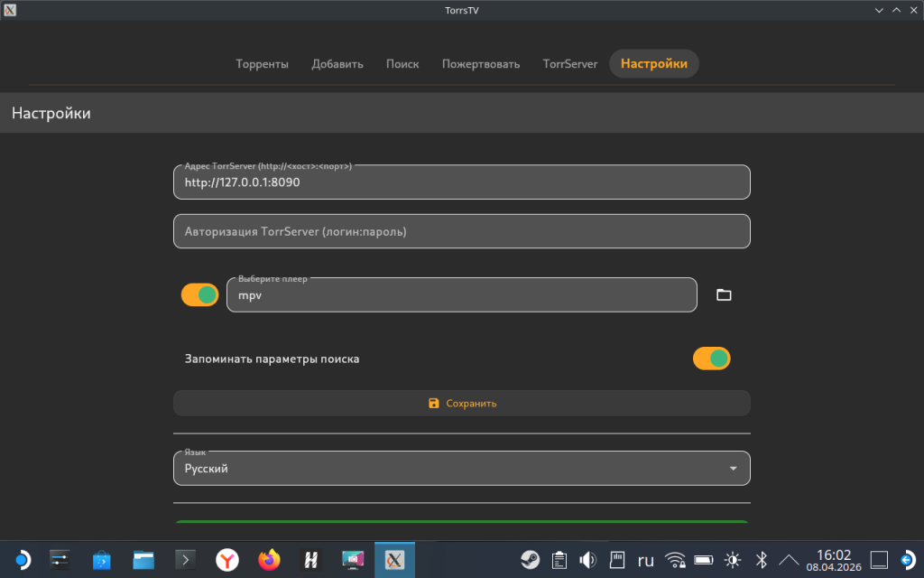Open Firefox from the taskbar
Viewport: 924px width, 578px height.
pos(269,560)
